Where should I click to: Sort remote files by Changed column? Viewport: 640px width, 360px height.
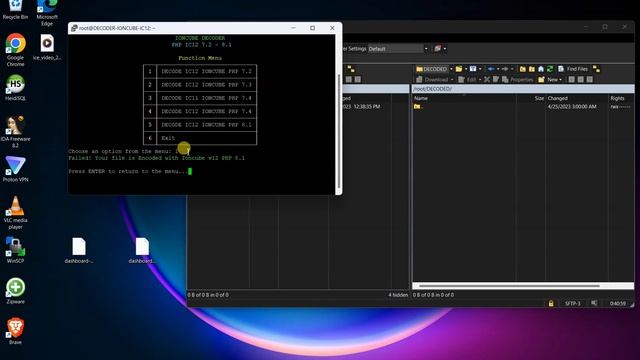click(576, 98)
